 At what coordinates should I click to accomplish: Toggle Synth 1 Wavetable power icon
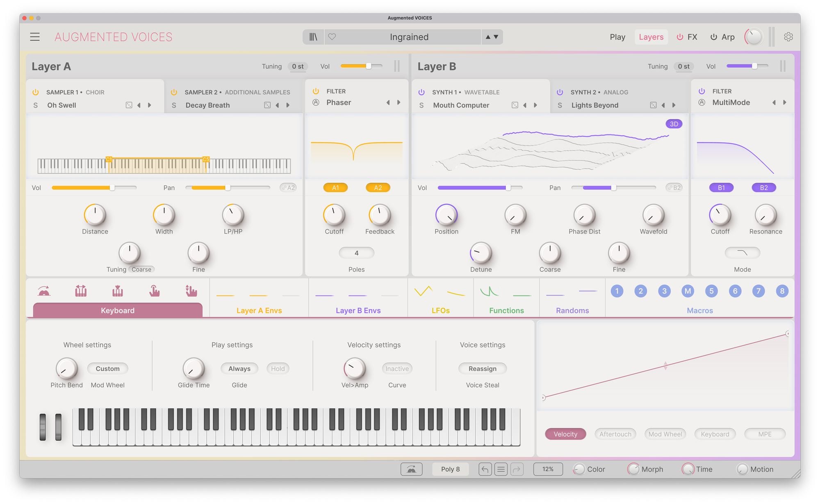point(421,92)
